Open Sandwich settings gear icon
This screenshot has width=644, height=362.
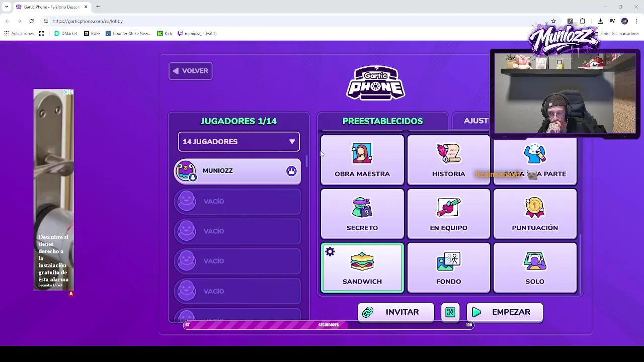[x=330, y=252]
